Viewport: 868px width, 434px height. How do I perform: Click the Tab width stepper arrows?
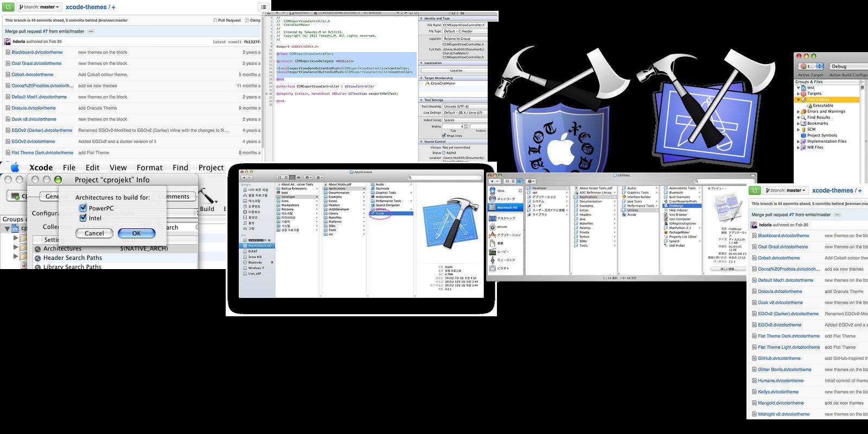click(x=467, y=126)
